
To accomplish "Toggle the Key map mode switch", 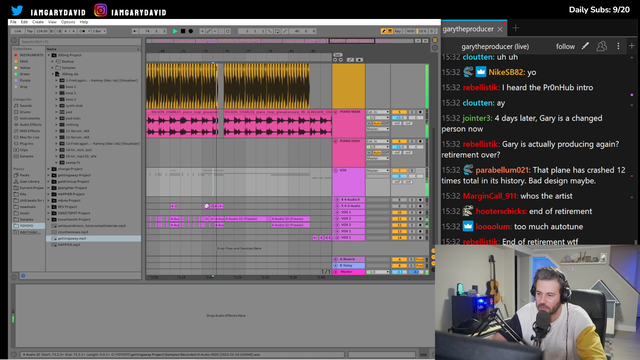I will pos(397,31).
